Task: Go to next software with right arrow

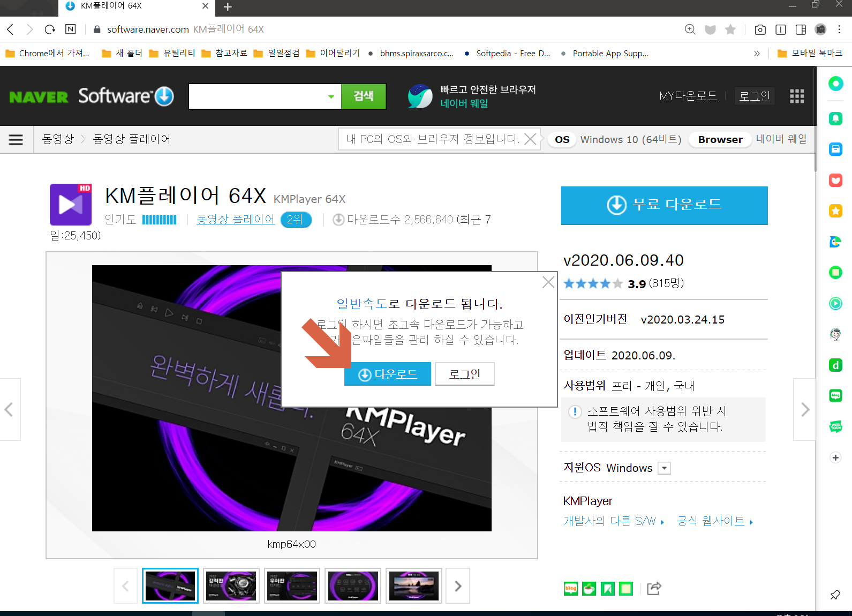Action: coord(805,410)
